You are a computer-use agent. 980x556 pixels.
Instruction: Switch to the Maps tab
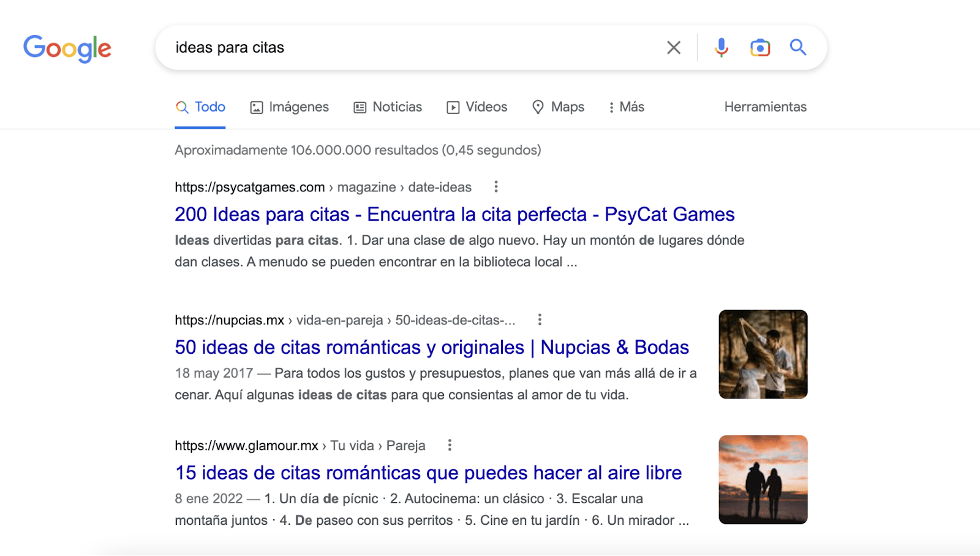(558, 107)
